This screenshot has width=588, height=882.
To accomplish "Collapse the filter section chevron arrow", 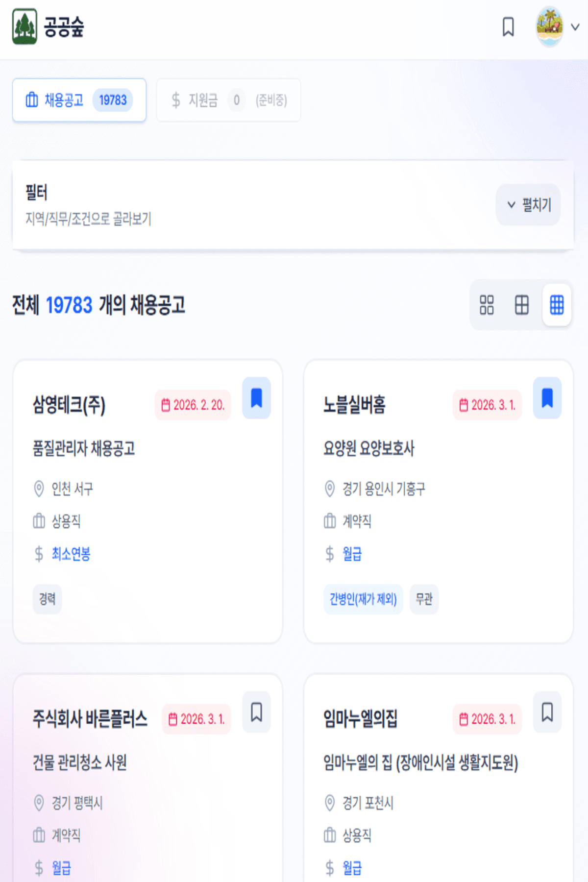I will pos(512,205).
